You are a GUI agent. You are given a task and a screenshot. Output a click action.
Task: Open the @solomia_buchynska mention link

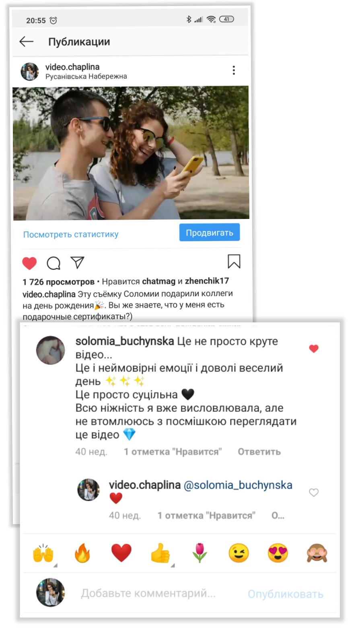pyautogui.click(x=238, y=485)
